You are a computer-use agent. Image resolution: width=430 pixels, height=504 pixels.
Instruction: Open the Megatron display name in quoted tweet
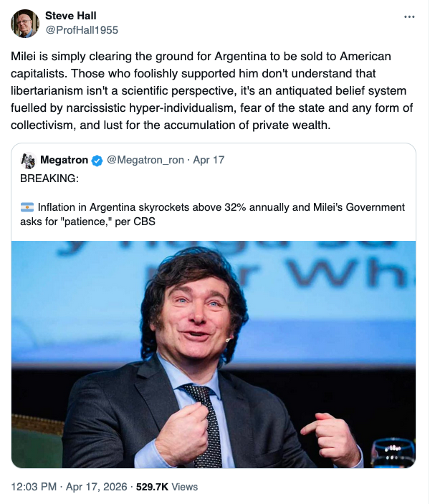coord(64,160)
